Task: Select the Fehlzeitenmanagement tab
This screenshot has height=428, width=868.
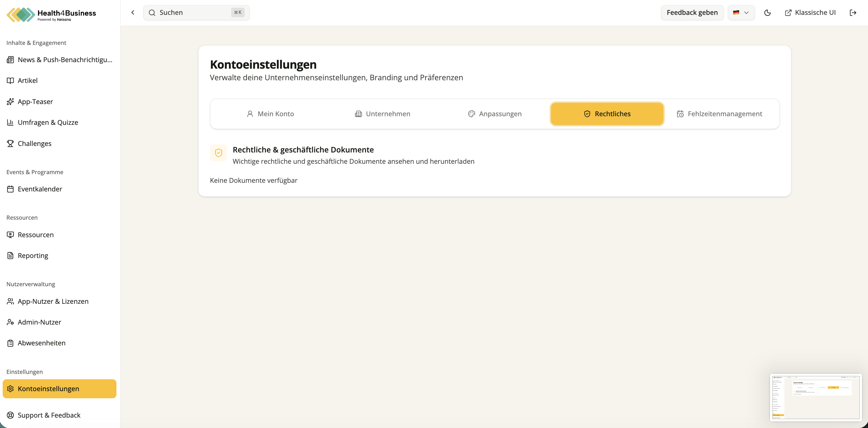Action: coord(719,114)
